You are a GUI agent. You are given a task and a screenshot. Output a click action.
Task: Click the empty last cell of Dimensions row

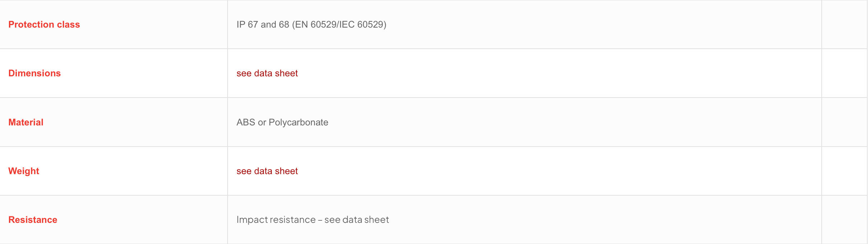click(844, 73)
